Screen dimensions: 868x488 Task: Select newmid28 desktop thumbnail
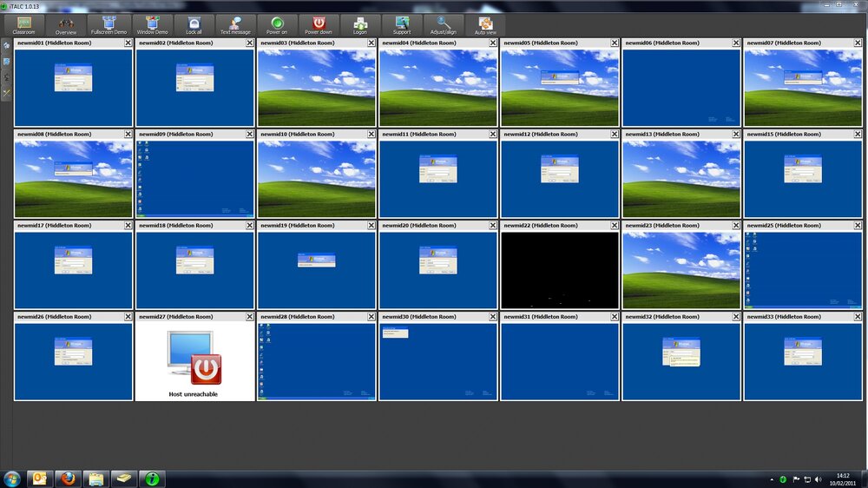317,362
